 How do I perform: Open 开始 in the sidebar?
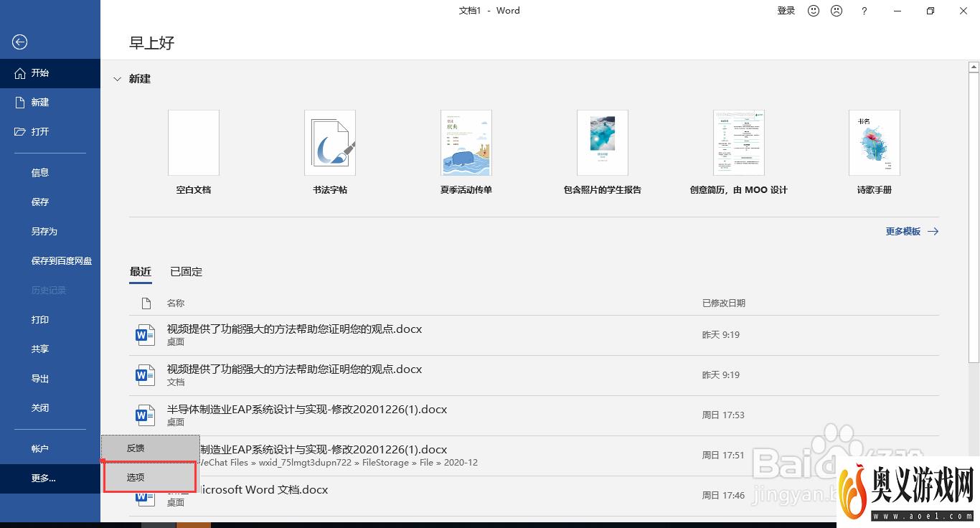coord(50,73)
